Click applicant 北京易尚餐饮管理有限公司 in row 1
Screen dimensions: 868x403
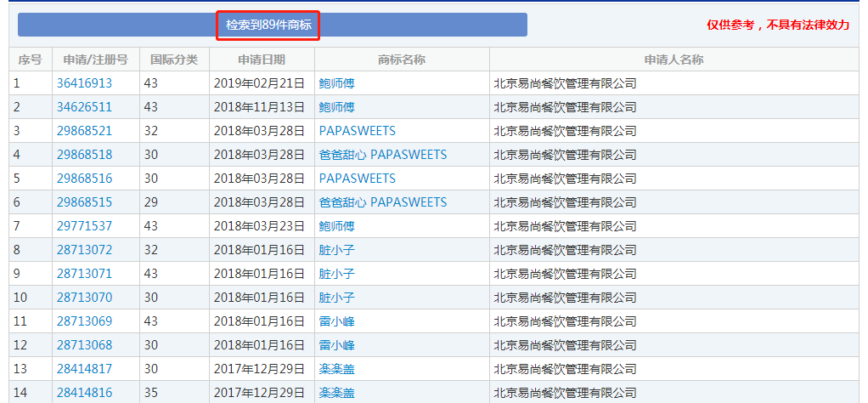[565, 83]
